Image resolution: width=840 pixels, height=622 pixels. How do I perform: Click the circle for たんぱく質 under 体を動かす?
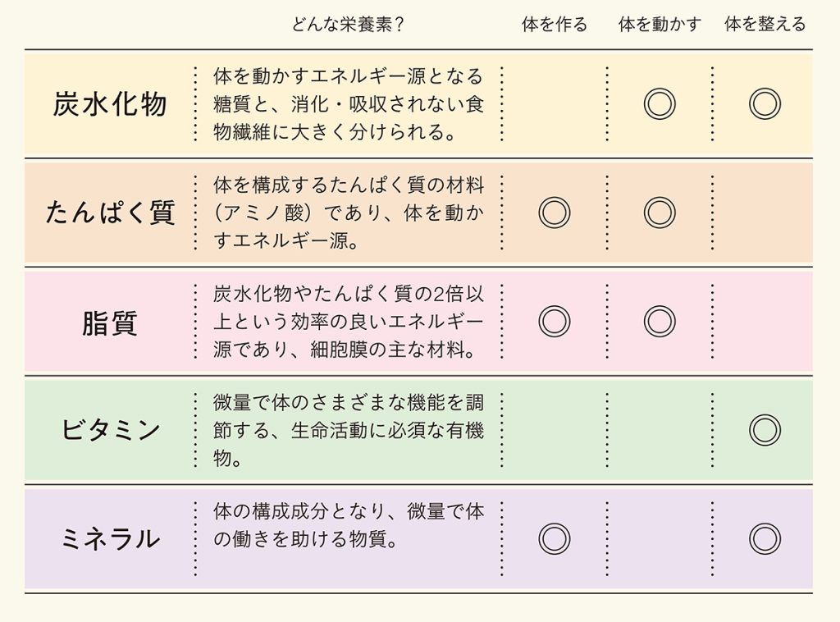pos(660,213)
